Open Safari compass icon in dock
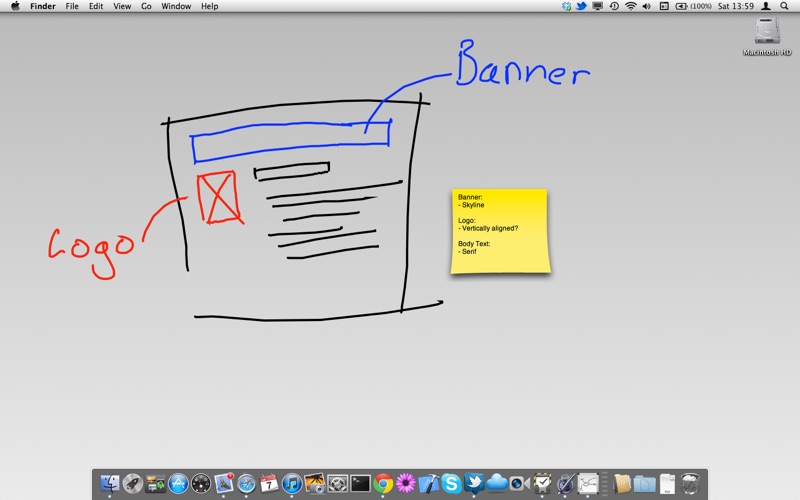 (x=246, y=485)
